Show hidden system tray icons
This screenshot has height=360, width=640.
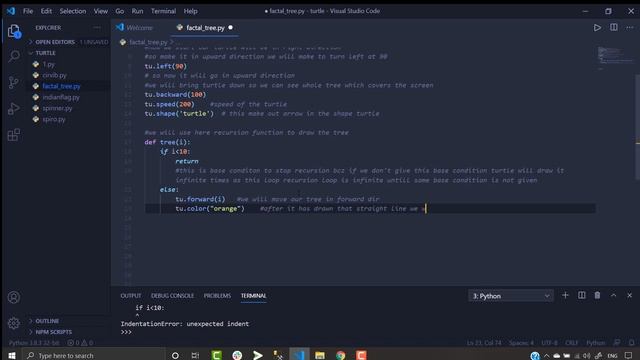(x=547, y=356)
